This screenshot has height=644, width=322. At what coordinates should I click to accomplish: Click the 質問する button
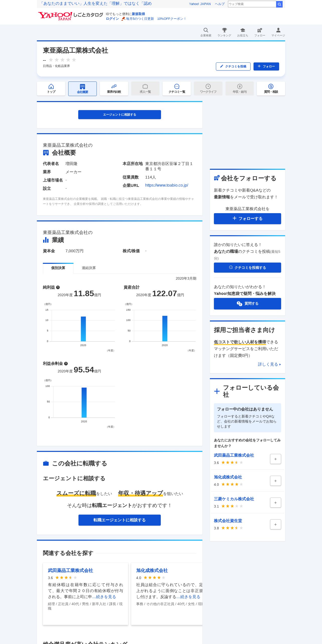248,304
